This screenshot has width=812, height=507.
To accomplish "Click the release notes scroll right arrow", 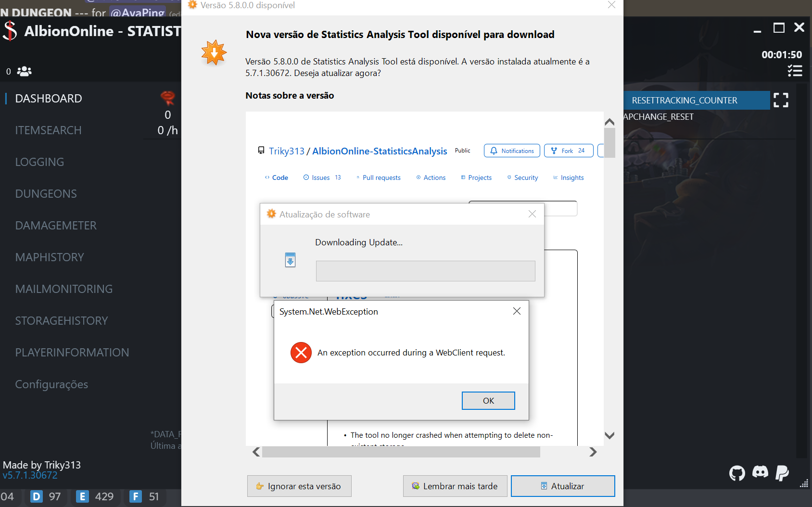I will [x=593, y=452].
